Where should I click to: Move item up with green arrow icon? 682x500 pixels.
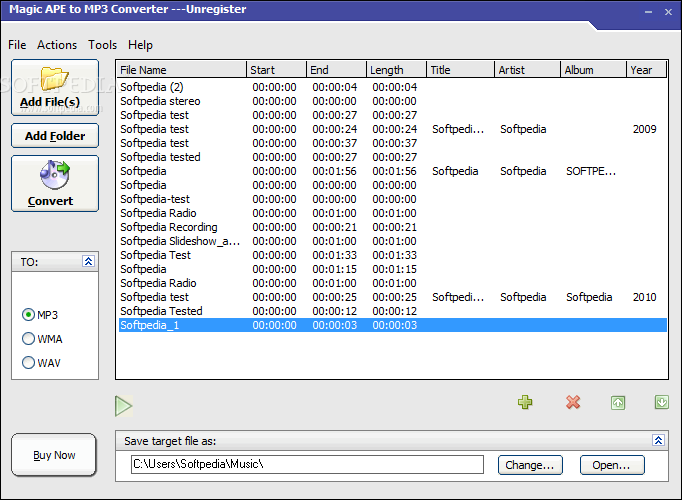pyautogui.click(x=618, y=403)
